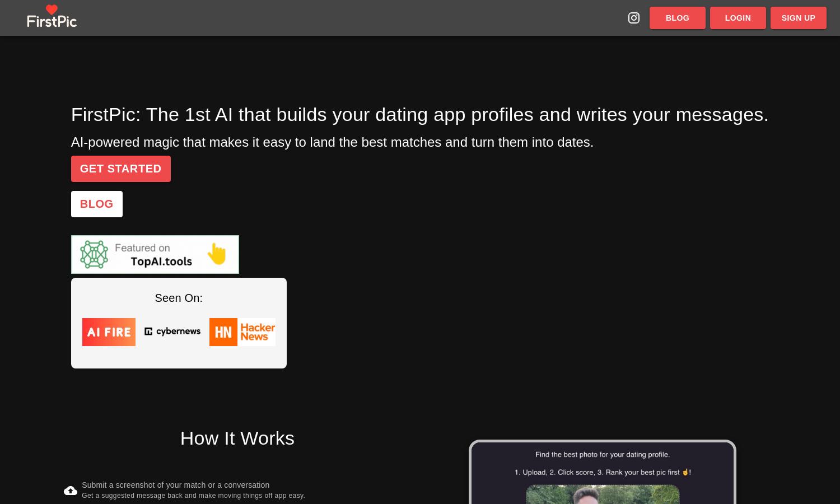Click the FirstPic heart logo

[52, 16]
